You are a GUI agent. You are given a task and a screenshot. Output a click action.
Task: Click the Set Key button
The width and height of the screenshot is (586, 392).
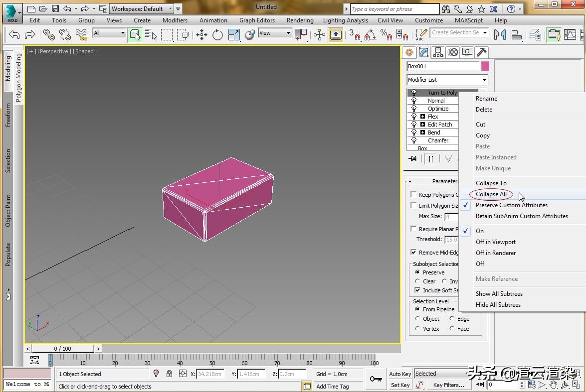[x=399, y=385]
